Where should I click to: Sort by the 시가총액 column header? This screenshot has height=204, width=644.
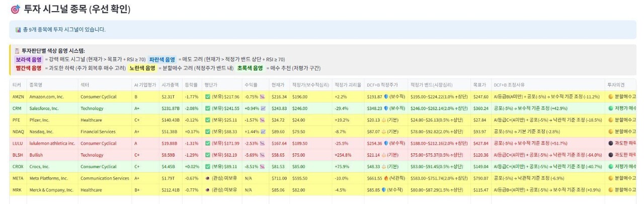171,85
